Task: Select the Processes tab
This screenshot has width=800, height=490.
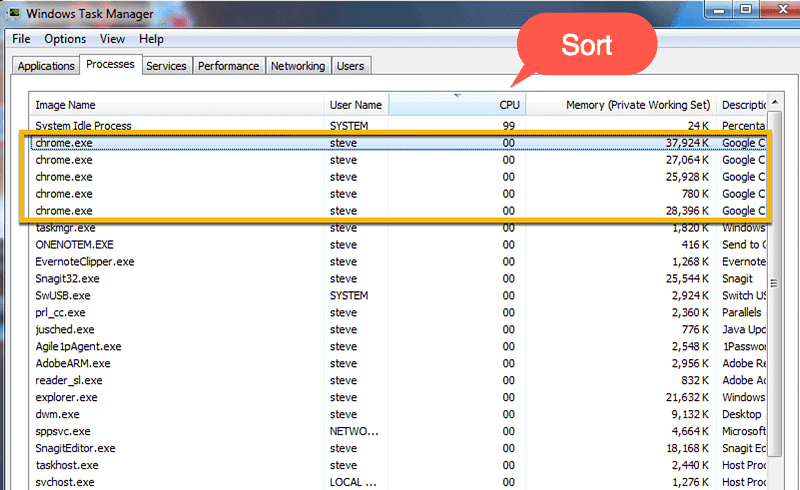Action: point(110,64)
